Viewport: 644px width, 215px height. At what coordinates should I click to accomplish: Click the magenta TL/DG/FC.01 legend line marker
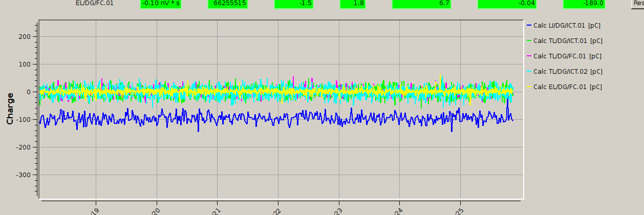[x=529, y=56]
